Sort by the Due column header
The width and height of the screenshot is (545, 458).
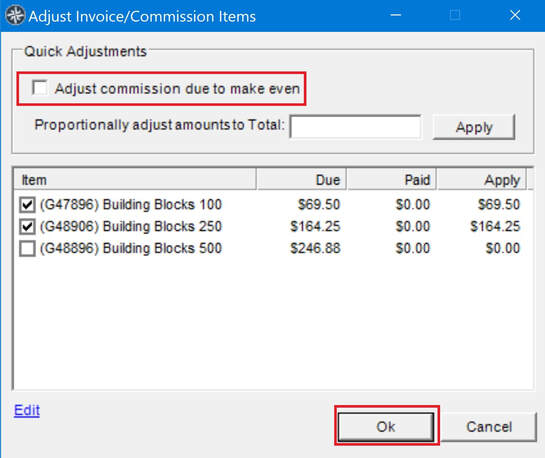click(x=301, y=180)
